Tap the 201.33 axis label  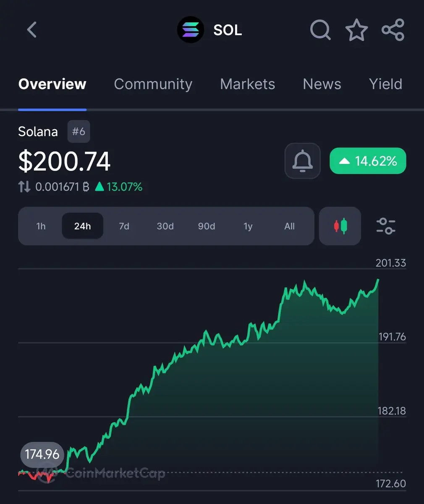[x=391, y=263]
